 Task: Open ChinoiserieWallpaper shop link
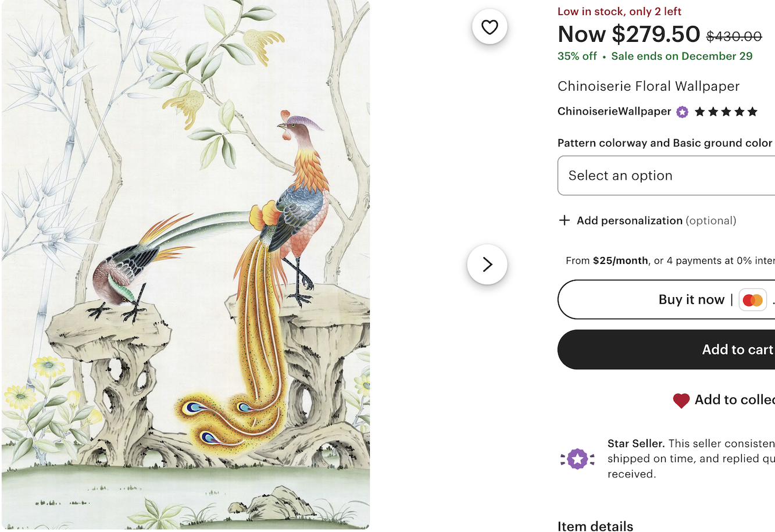click(614, 112)
